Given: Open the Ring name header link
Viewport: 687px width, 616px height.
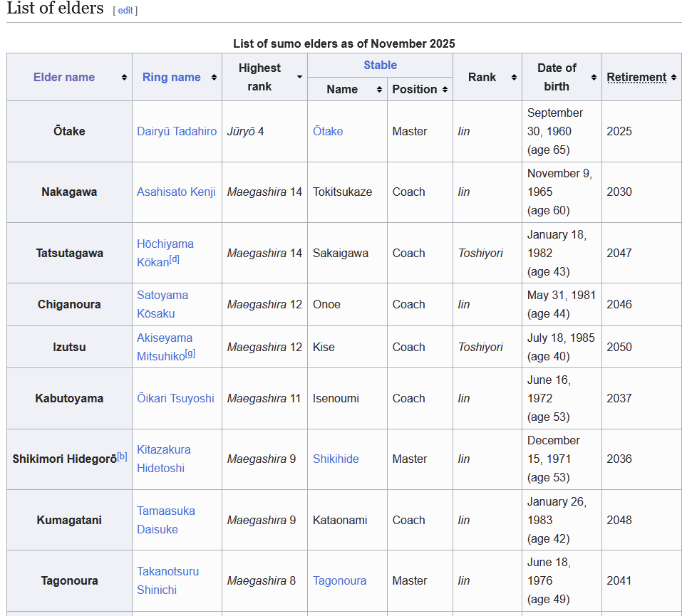Looking at the screenshot, I should (x=171, y=78).
